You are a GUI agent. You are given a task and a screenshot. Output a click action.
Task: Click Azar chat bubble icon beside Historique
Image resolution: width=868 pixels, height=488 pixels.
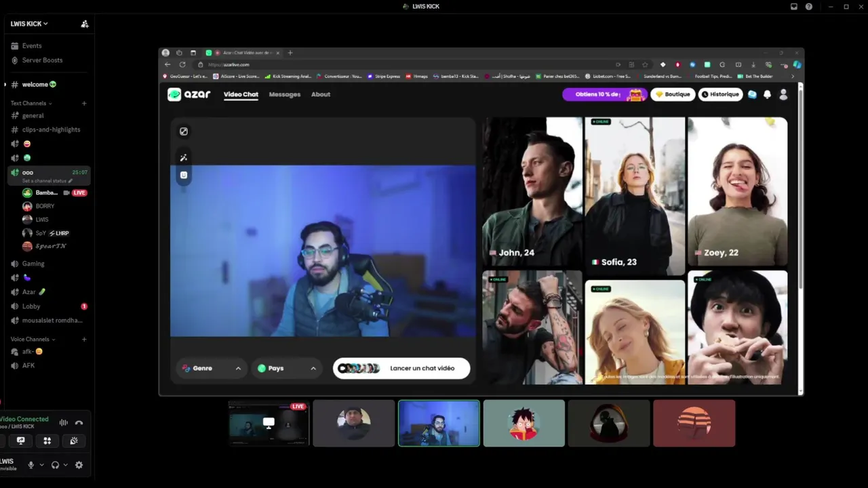pyautogui.click(x=752, y=95)
